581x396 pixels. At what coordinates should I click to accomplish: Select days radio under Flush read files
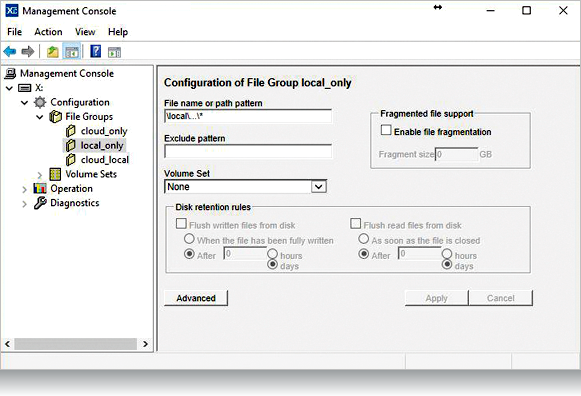[447, 264]
